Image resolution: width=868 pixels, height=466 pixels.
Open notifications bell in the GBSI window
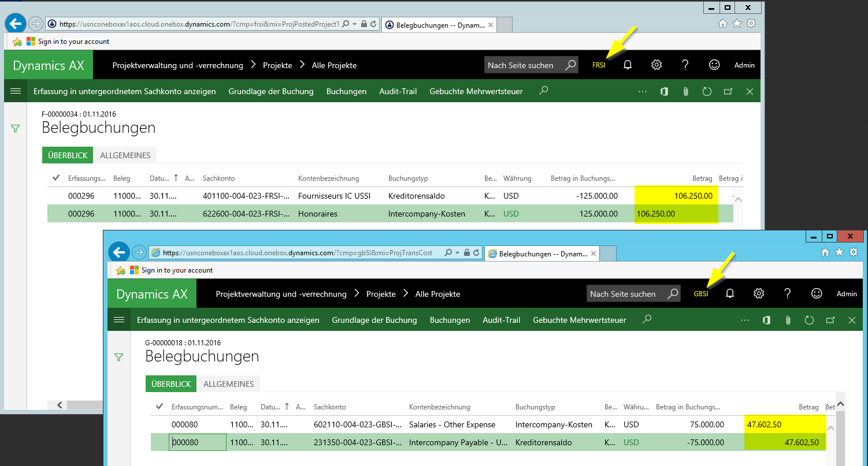point(730,293)
